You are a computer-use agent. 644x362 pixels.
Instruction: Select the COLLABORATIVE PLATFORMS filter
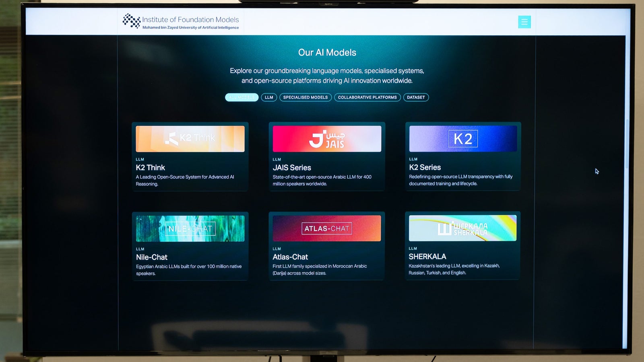367,97
